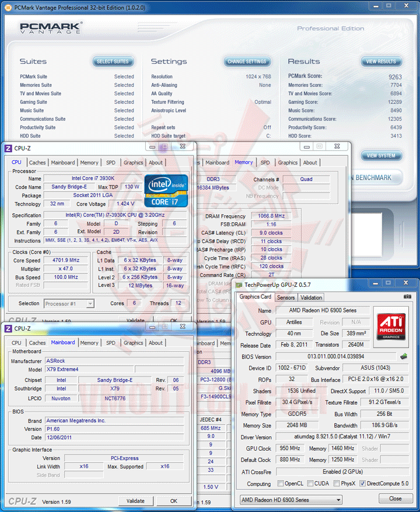The height and width of the screenshot is (512, 420).
Task: Click the HDD Suite row in PCMark
Action: (x=77, y=136)
